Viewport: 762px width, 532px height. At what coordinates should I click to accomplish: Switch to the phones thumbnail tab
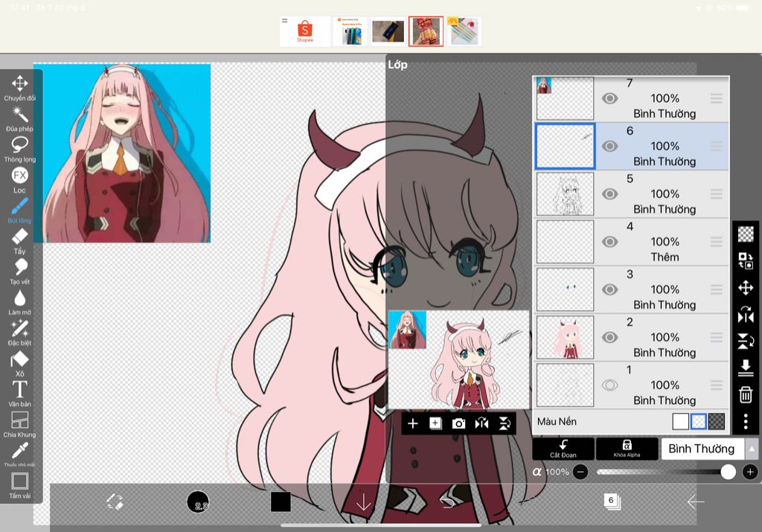350,31
